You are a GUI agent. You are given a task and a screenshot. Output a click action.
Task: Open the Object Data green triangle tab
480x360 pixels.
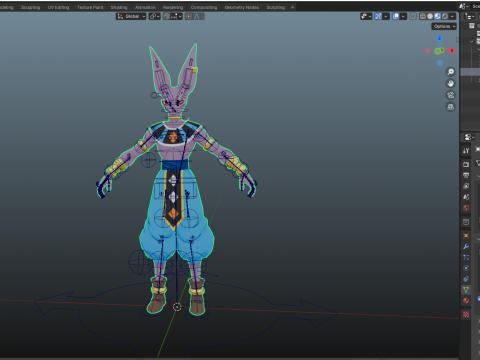(x=466, y=290)
